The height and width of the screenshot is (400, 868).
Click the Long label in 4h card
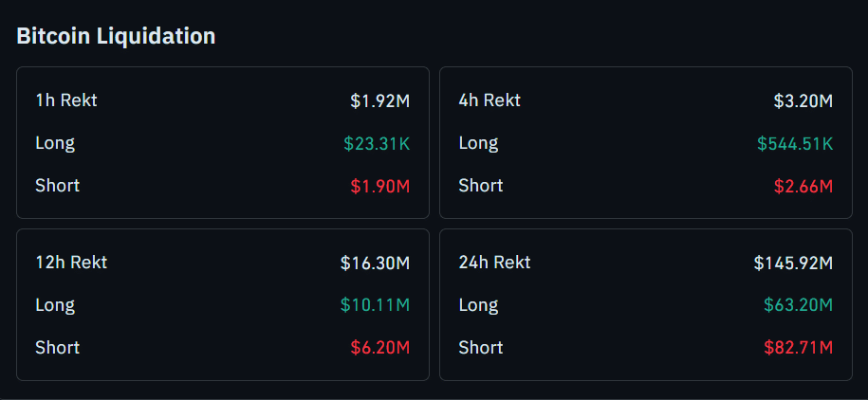point(478,144)
